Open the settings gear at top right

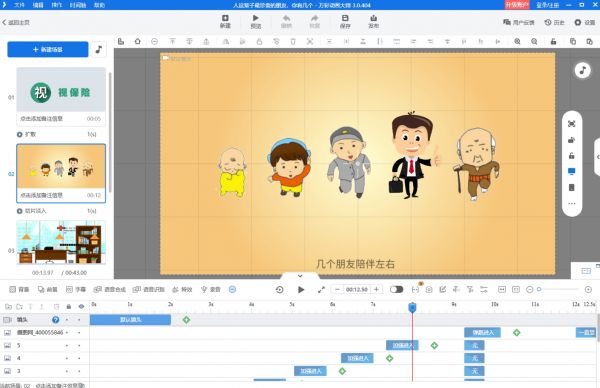[x=584, y=23]
